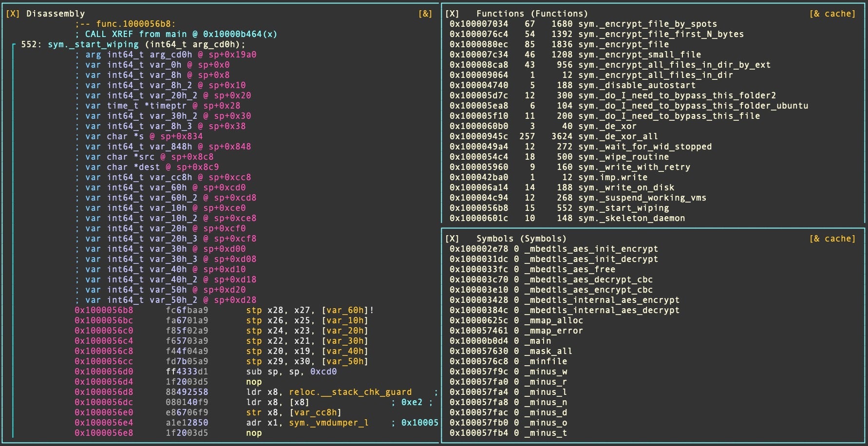Select _mbedtls_aes_init_encrypt symbol
The width and height of the screenshot is (868, 446).
tap(591, 249)
